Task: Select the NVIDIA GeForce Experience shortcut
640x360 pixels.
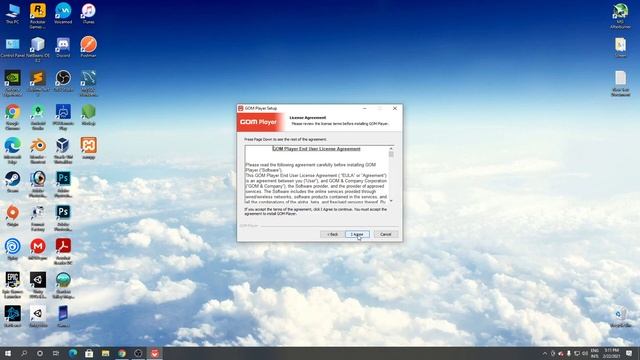Action: pos(13,83)
